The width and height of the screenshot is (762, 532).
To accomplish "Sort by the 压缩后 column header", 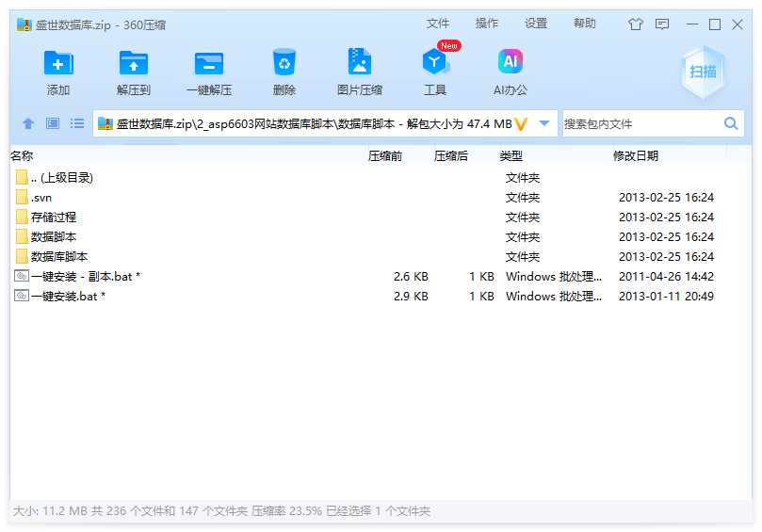I will click(x=451, y=156).
